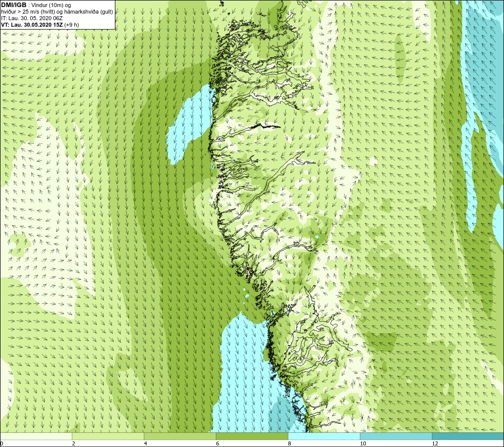Click the 2–4 m/s light green swatch

108,436
